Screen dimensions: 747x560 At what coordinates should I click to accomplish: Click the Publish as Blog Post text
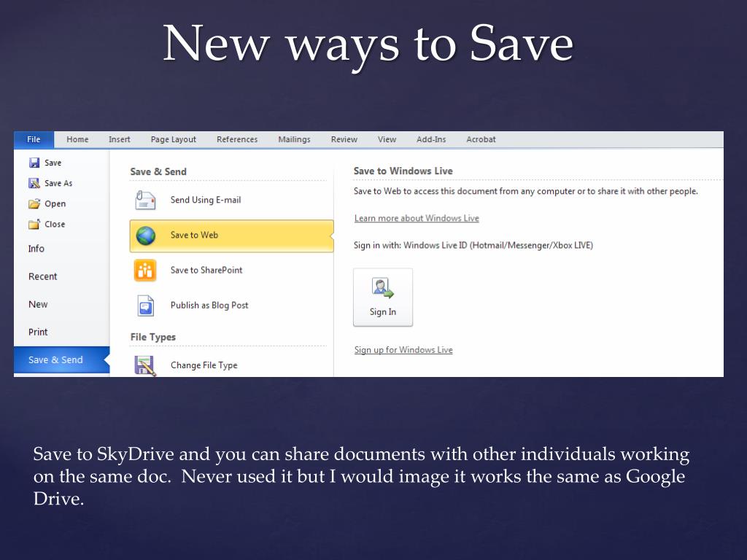tap(209, 306)
